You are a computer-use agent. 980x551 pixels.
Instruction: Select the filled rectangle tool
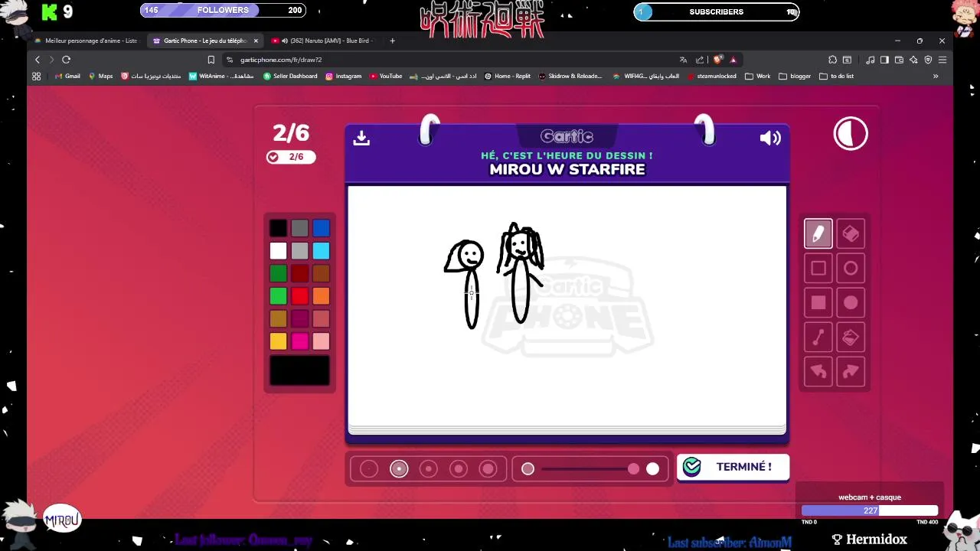click(818, 302)
